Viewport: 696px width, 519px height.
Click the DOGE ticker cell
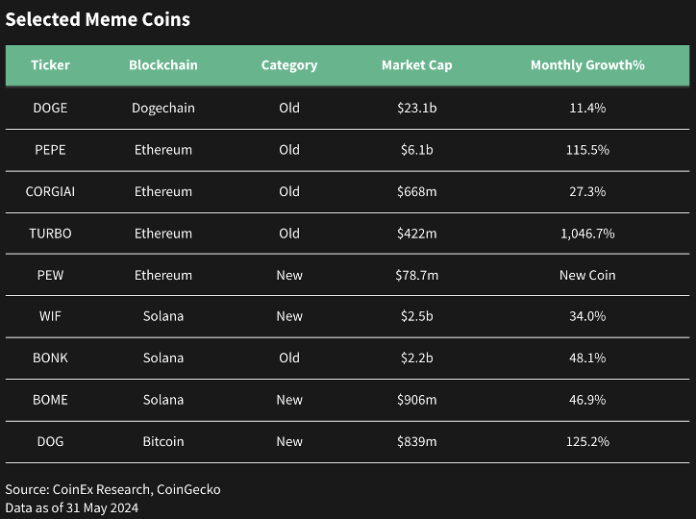[x=50, y=108]
